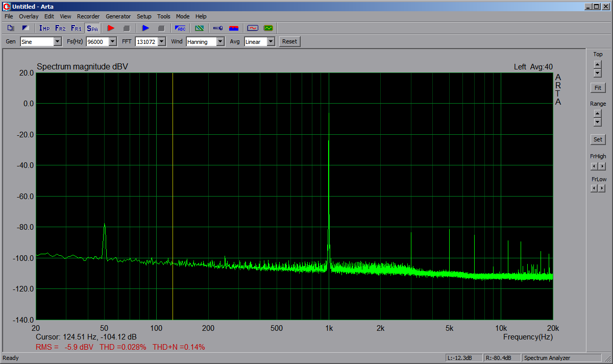
Task: Select the Fr2 dual channel mode icon
Action: [x=60, y=28]
